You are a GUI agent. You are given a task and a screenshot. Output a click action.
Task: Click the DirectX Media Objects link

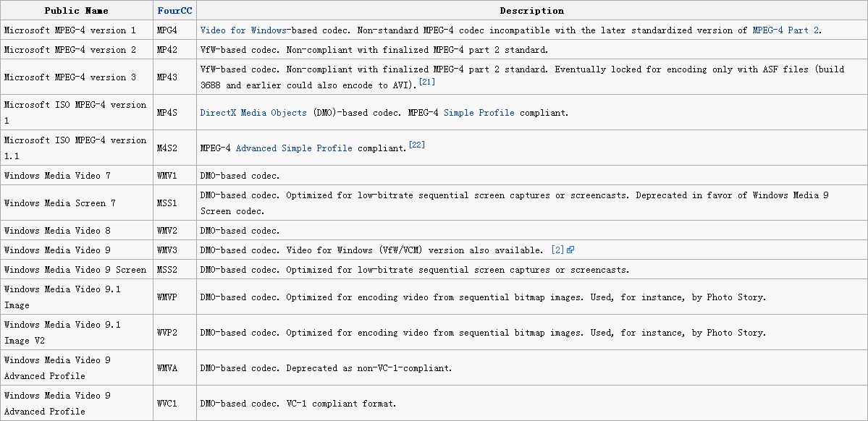point(253,113)
